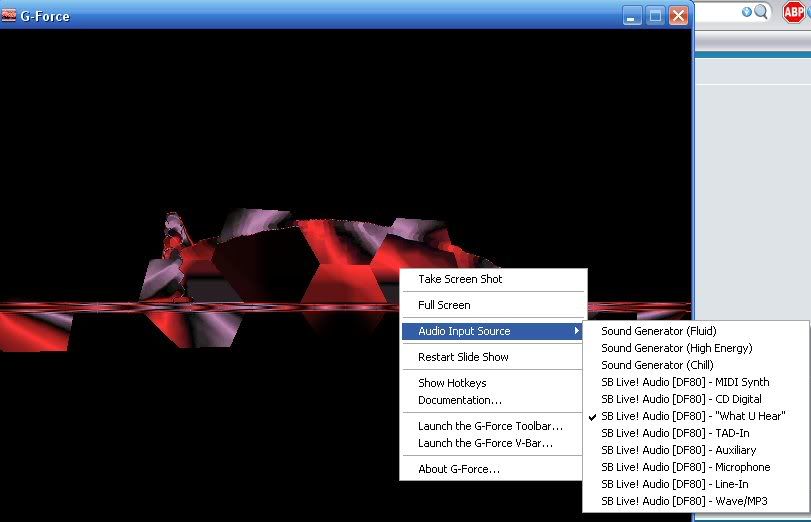Open Audio Input Source submenu

492,331
